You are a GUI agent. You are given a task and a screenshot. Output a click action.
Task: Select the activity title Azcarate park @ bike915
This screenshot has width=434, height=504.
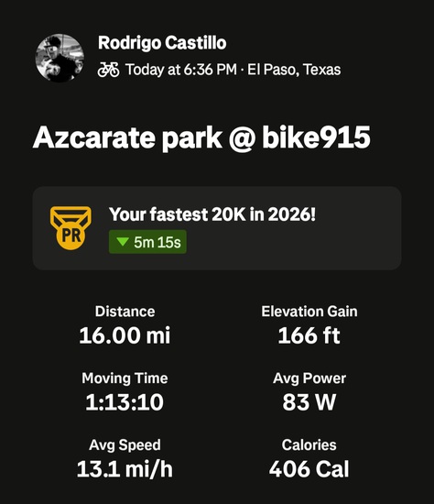coord(201,137)
